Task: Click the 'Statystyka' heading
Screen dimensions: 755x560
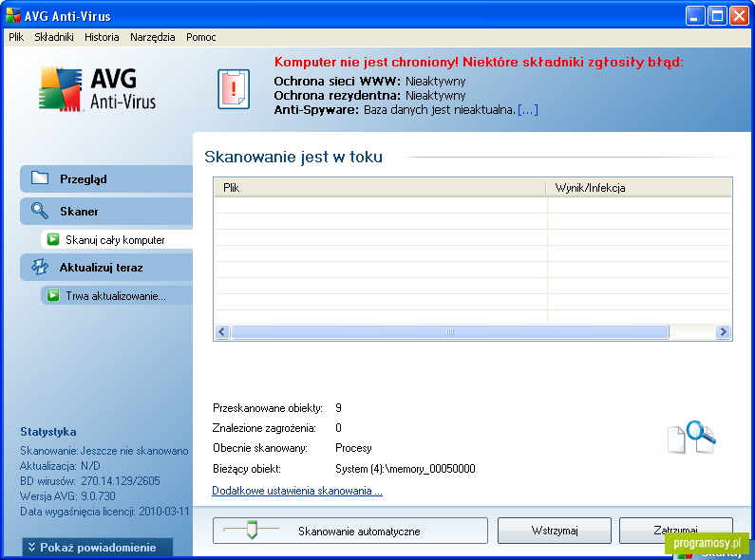Action: tap(48, 432)
